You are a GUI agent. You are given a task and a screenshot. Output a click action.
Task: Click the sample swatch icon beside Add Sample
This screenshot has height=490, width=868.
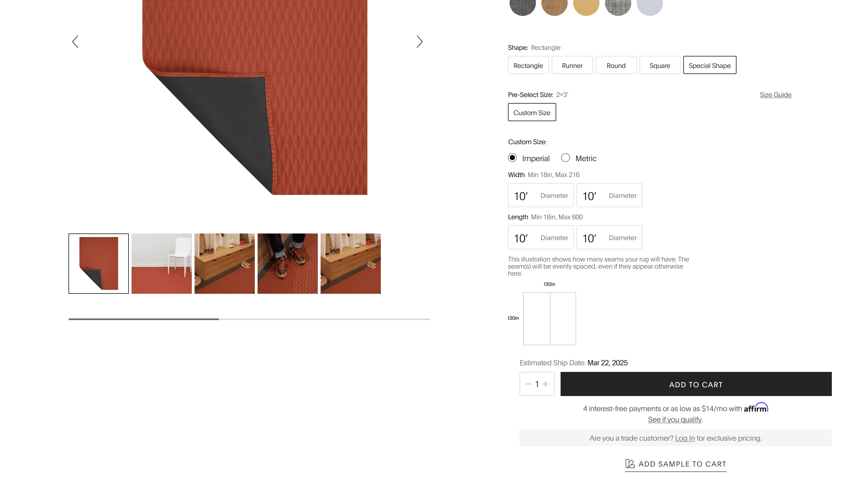pos(630,464)
